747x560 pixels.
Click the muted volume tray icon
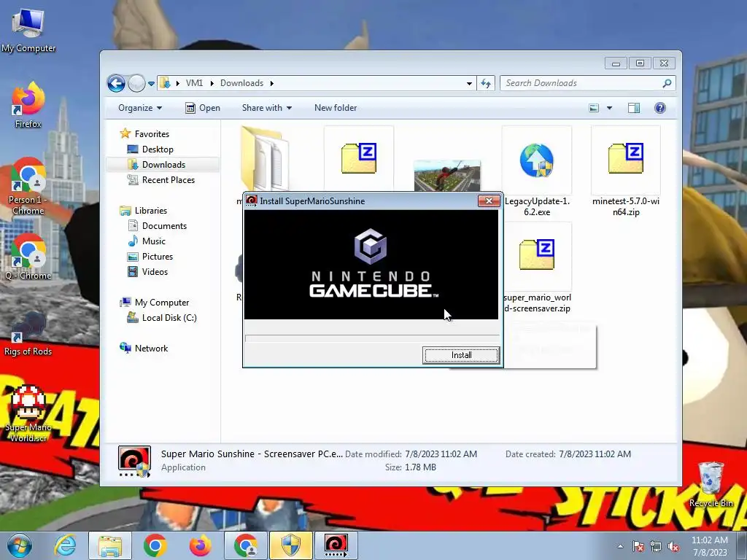click(x=673, y=546)
